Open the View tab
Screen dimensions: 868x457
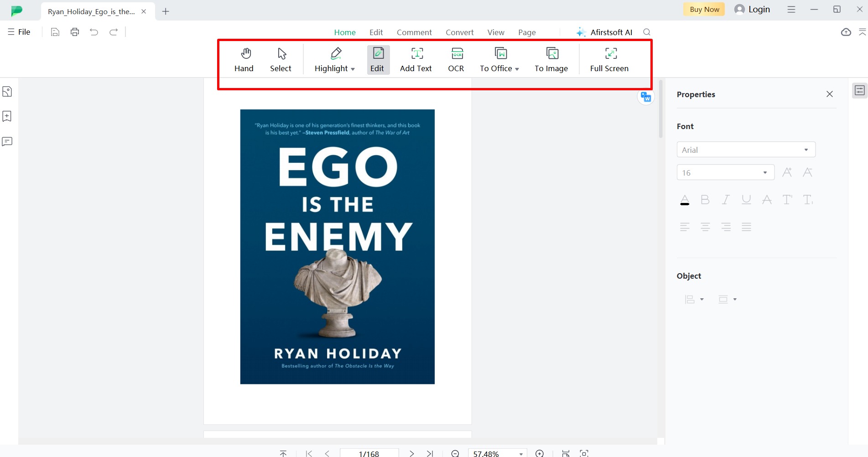[496, 32]
